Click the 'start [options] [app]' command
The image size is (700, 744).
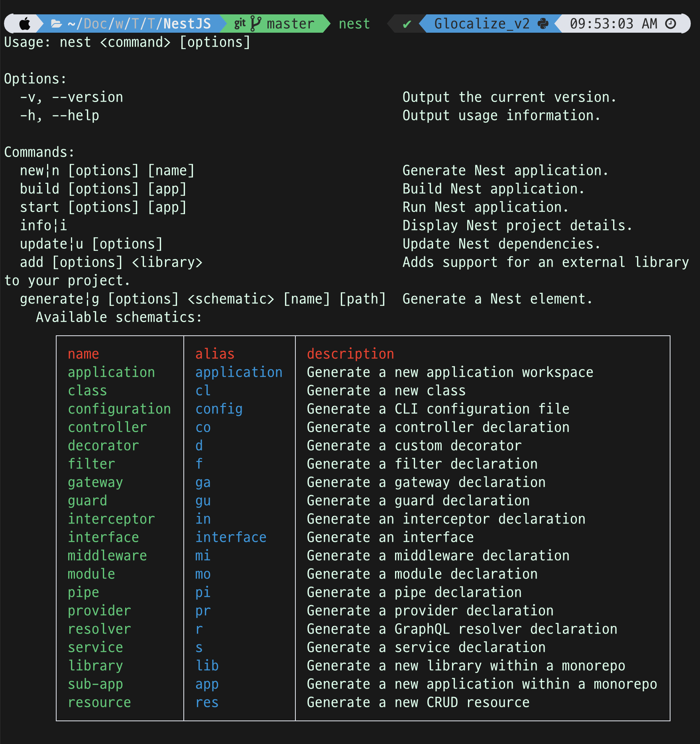(103, 207)
